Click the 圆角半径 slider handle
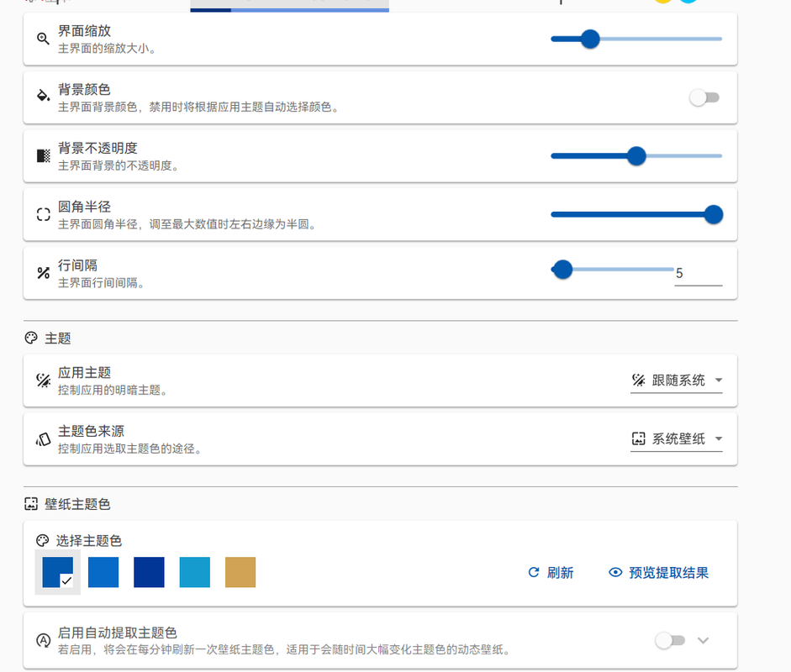The image size is (791, 672). click(x=714, y=214)
